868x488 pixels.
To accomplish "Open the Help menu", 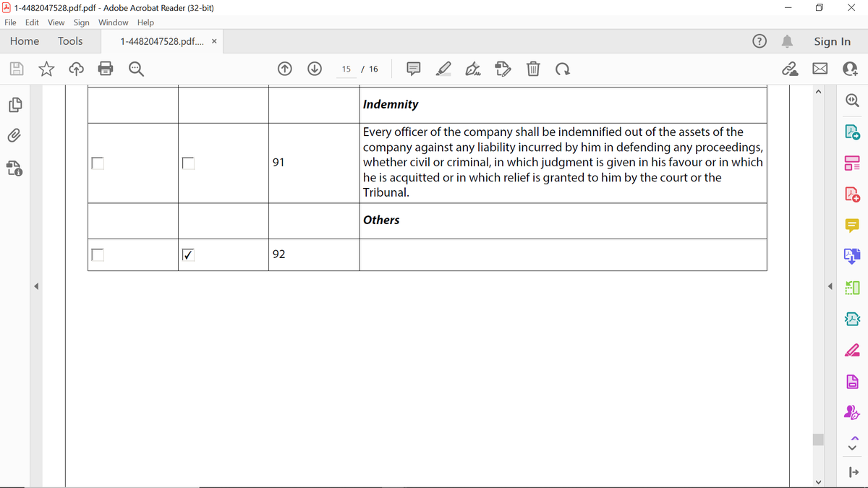I will [x=145, y=22].
